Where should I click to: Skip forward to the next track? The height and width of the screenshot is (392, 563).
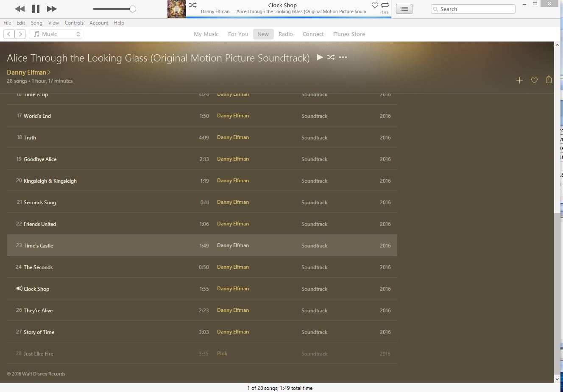click(52, 9)
